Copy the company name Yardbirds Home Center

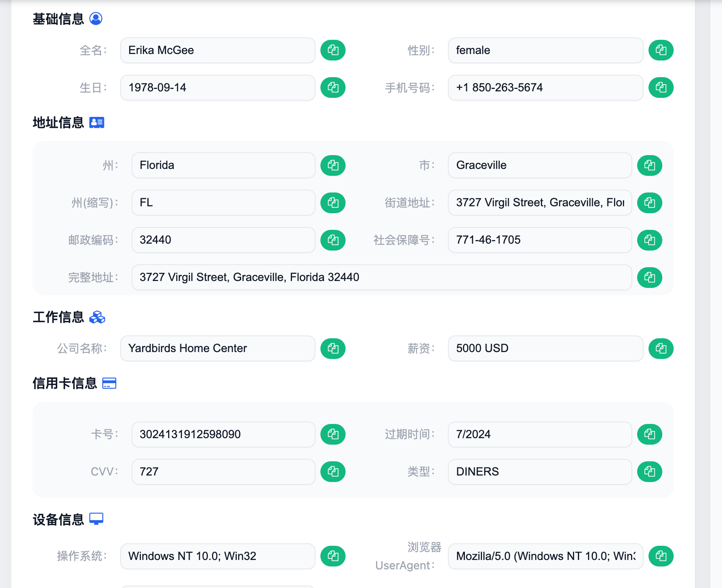[x=333, y=348]
